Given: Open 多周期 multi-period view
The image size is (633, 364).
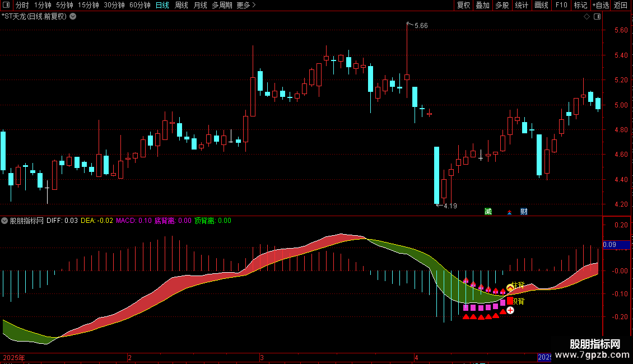Looking at the screenshot, I should tap(222, 5).
